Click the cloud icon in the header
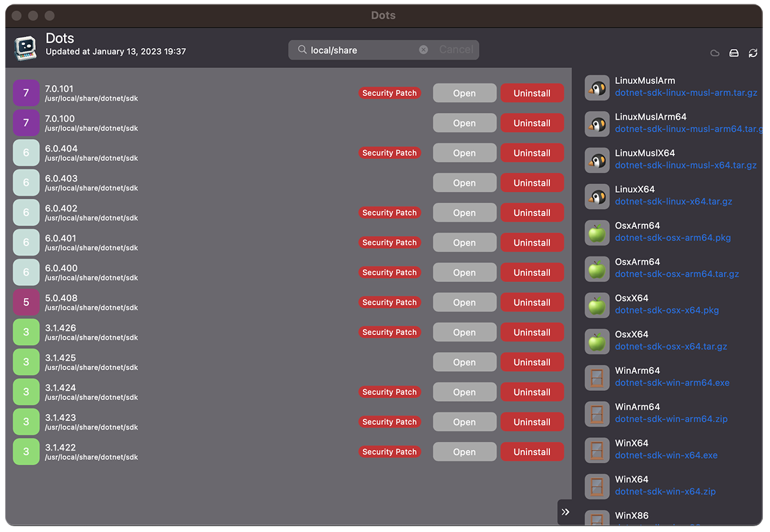Image resolution: width=770 pixels, height=532 pixels. click(714, 53)
